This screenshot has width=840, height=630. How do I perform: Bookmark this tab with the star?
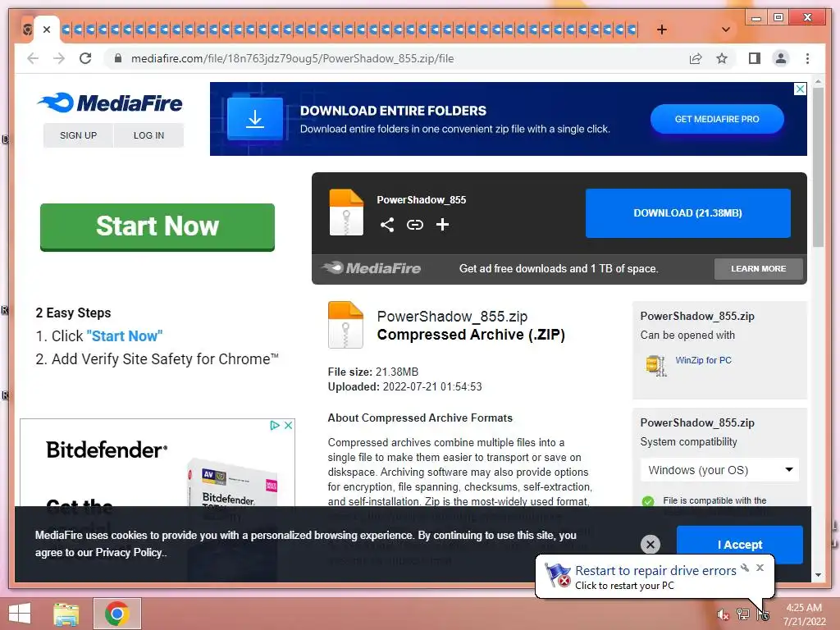tap(722, 58)
